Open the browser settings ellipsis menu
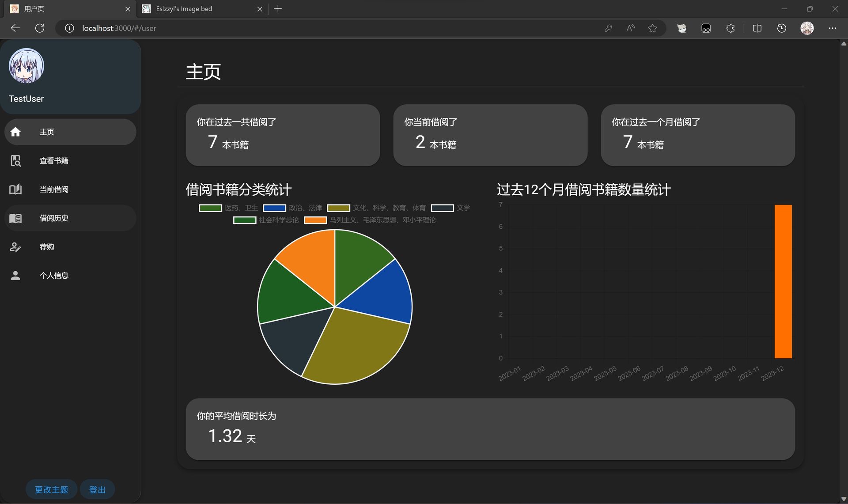Viewport: 848px width, 504px height. [833, 28]
